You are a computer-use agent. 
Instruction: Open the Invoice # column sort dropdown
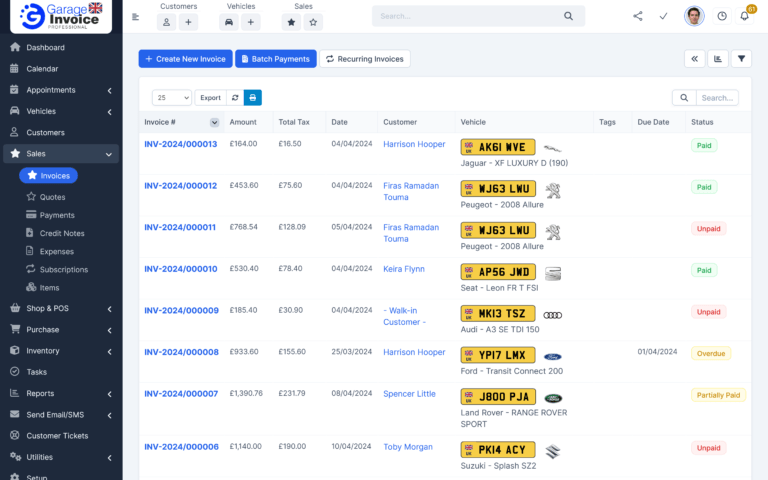(x=214, y=122)
